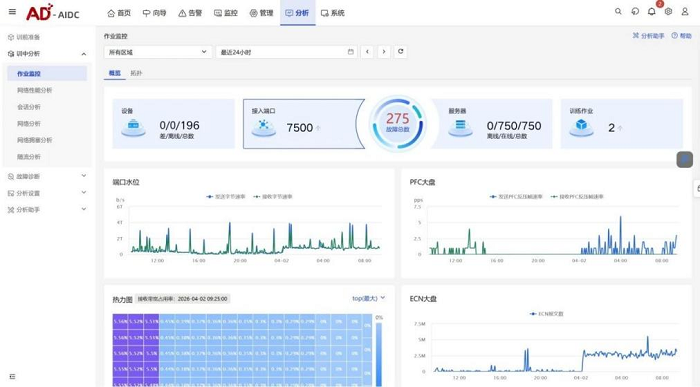Open 帮助 help link at top right
The width and height of the screenshot is (700, 387).
click(x=682, y=36)
